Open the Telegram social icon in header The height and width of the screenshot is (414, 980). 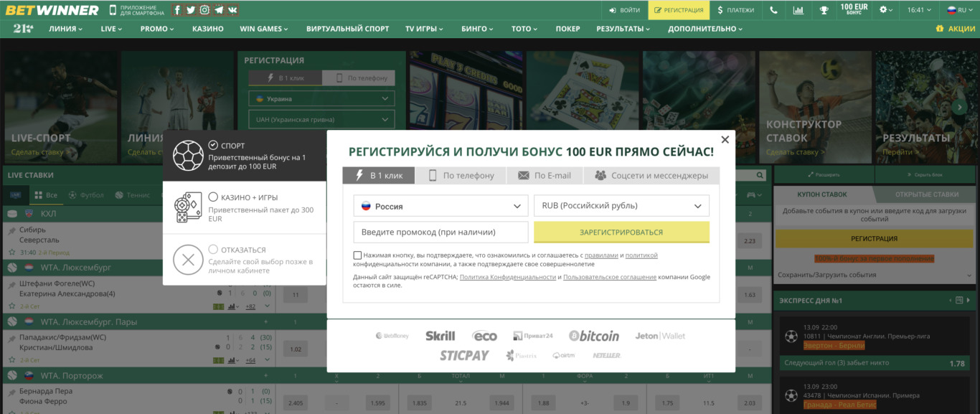tap(219, 10)
